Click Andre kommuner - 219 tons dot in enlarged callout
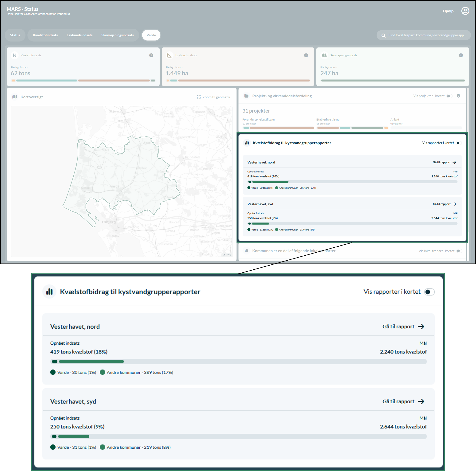This screenshot has width=476, height=471. (103, 447)
